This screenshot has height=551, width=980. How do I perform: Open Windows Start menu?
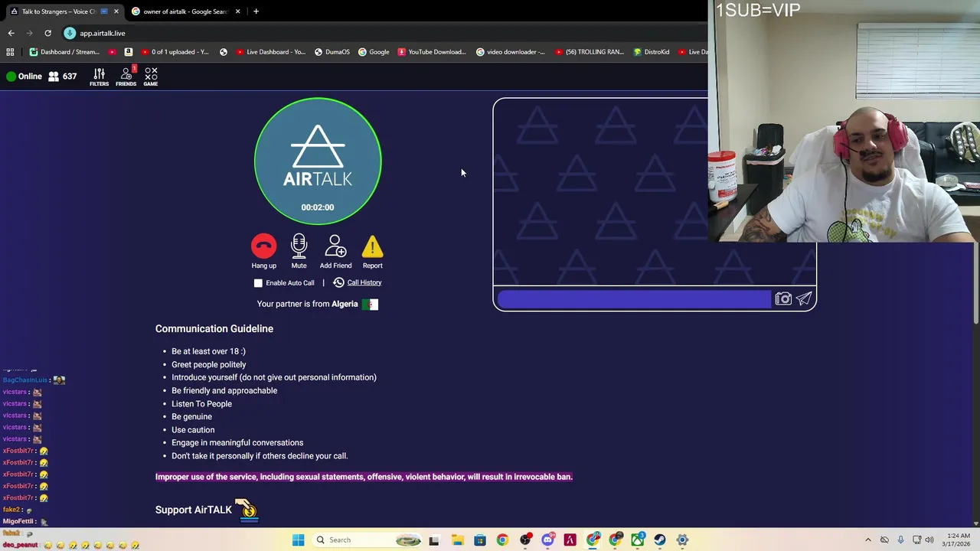click(x=298, y=540)
